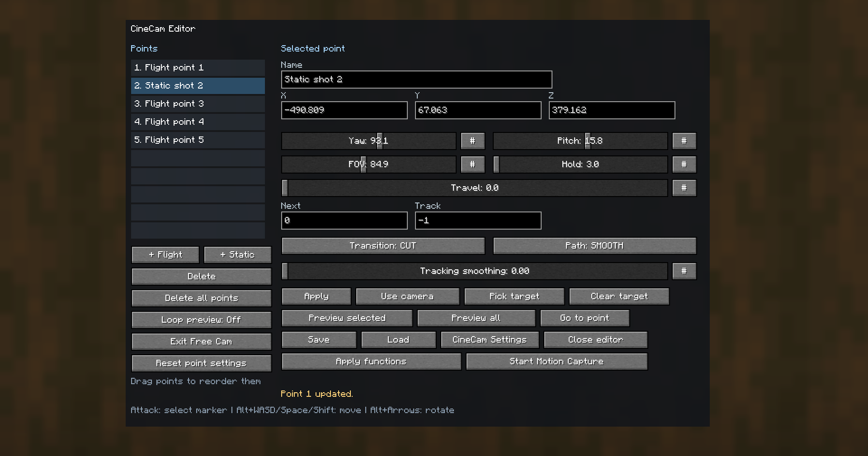The image size is (868, 456).
Task: Click the Load button
Action: point(398,340)
